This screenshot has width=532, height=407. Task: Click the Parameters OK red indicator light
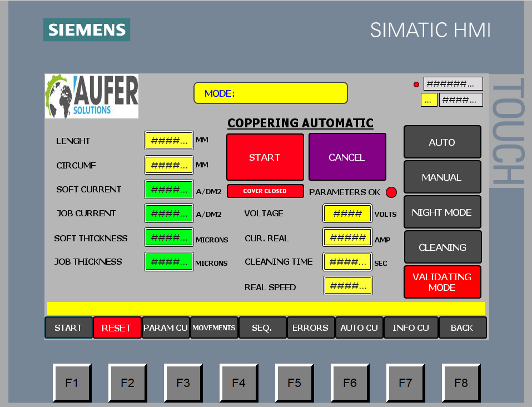click(x=391, y=192)
